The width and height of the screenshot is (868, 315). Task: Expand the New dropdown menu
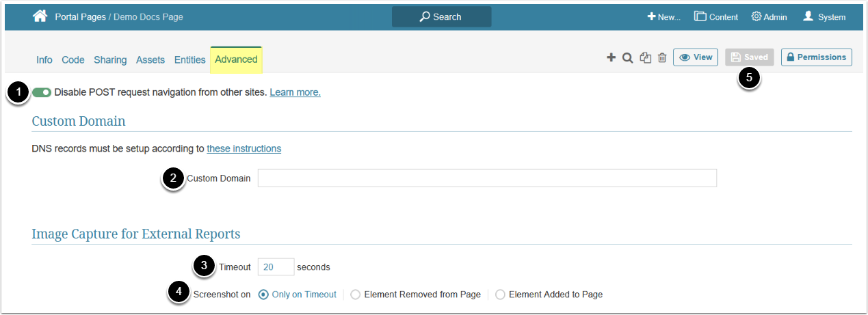coord(663,17)
